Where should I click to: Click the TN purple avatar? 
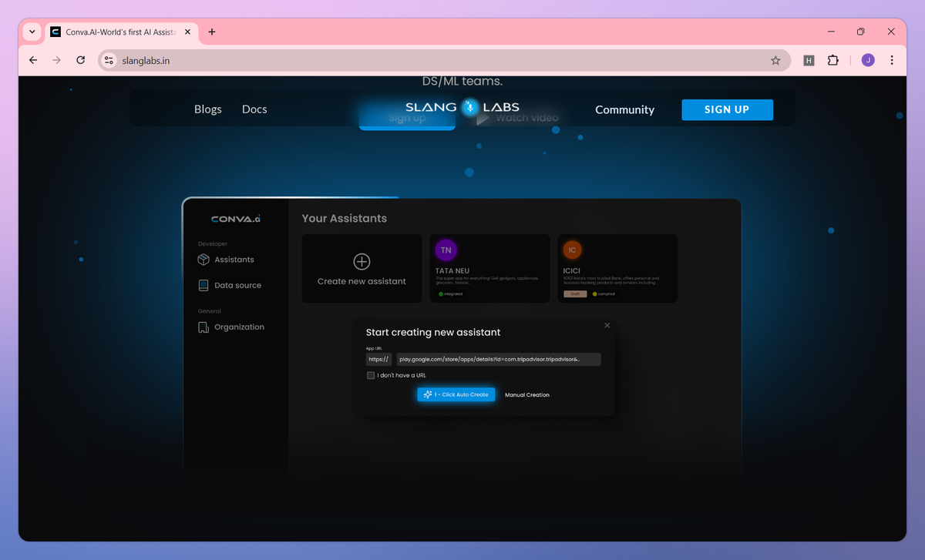point(446,250)
